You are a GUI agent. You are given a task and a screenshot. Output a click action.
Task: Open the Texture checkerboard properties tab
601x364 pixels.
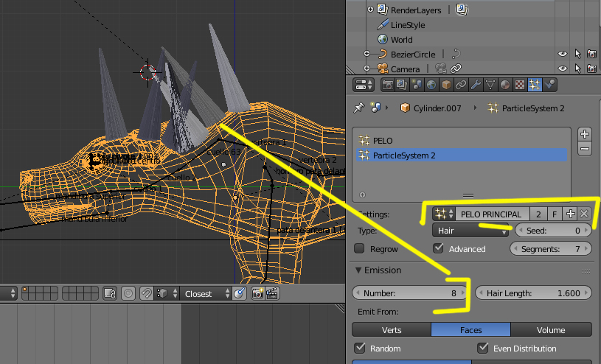[520, 85]
